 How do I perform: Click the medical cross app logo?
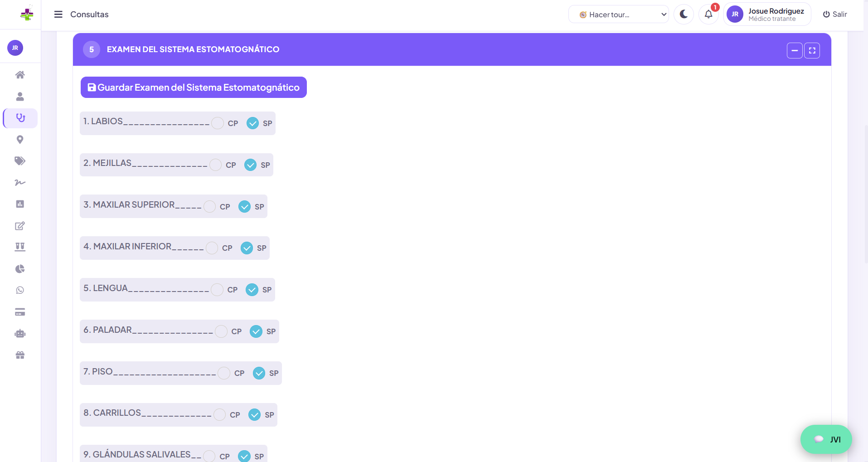coord(27,14)
